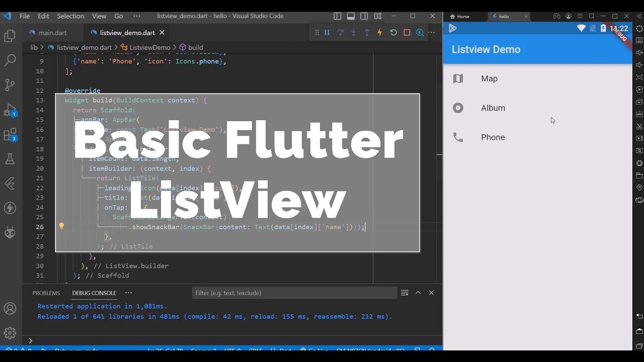Restart the debug session (green arrow)
Image resolution: width=644 pixels, height=362 pixels.
393,33
